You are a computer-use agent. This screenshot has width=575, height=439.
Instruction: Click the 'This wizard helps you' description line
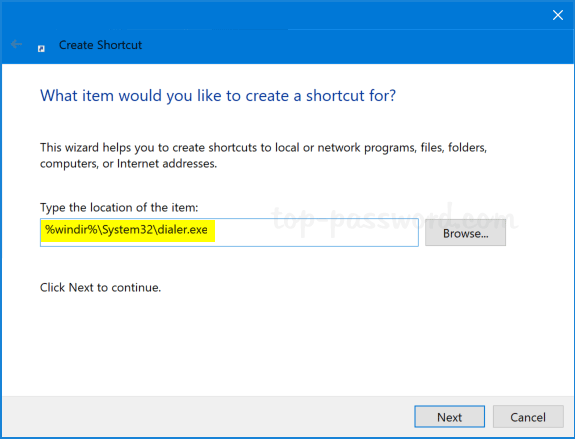point(263,147)
